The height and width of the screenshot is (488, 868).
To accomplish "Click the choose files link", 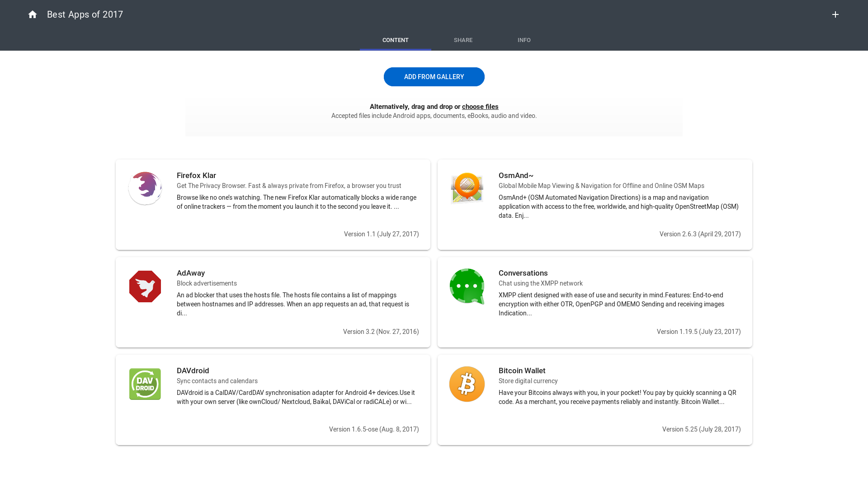I will coord(480,107).
